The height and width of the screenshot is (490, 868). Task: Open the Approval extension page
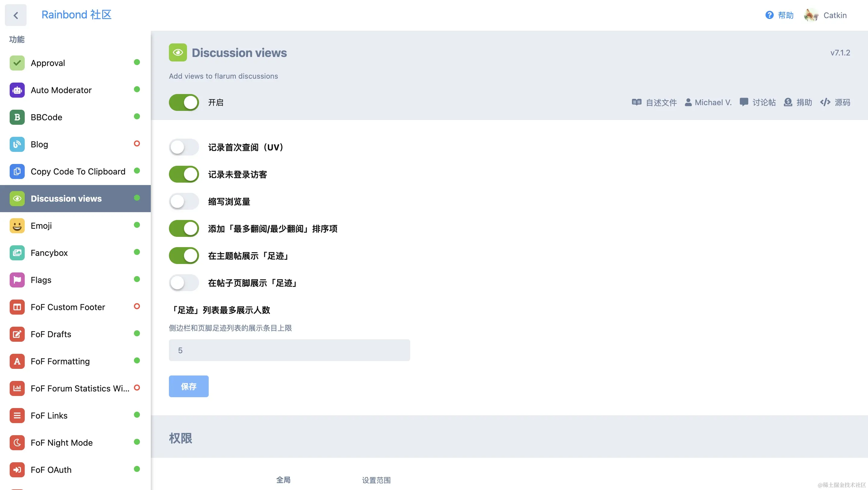(x=75, y=63)
